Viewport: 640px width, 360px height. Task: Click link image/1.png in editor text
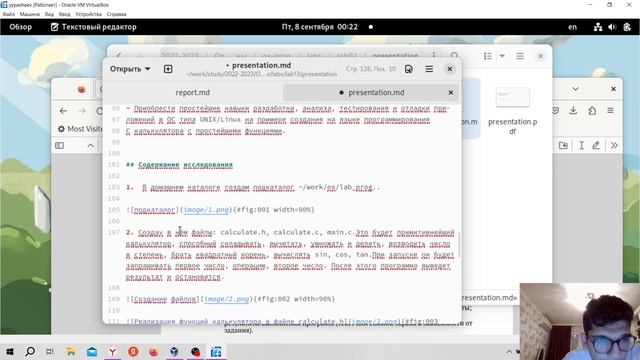click(206, 210)
